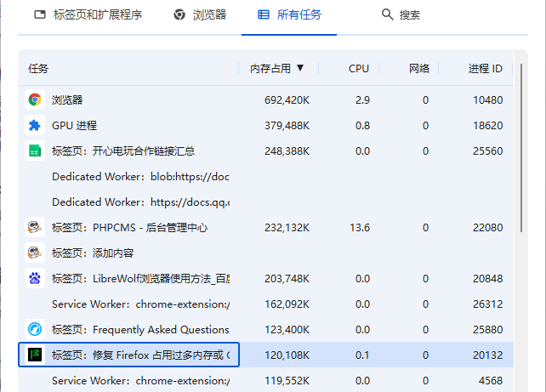Image resolution: width=546 pixels, height=392 pixels.
Task: Select Service Worker row with 162,092K memory
Action: coord(265,304)
